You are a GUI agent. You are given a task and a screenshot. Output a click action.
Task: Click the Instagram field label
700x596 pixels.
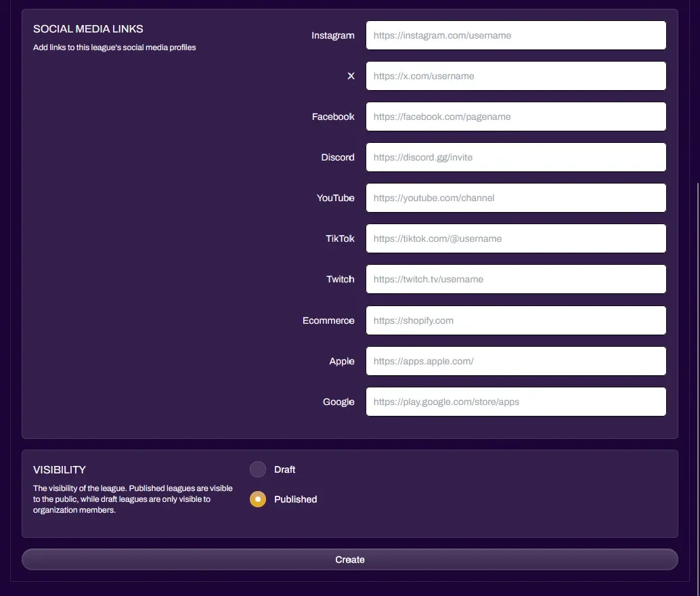click(x=333, y=35)
